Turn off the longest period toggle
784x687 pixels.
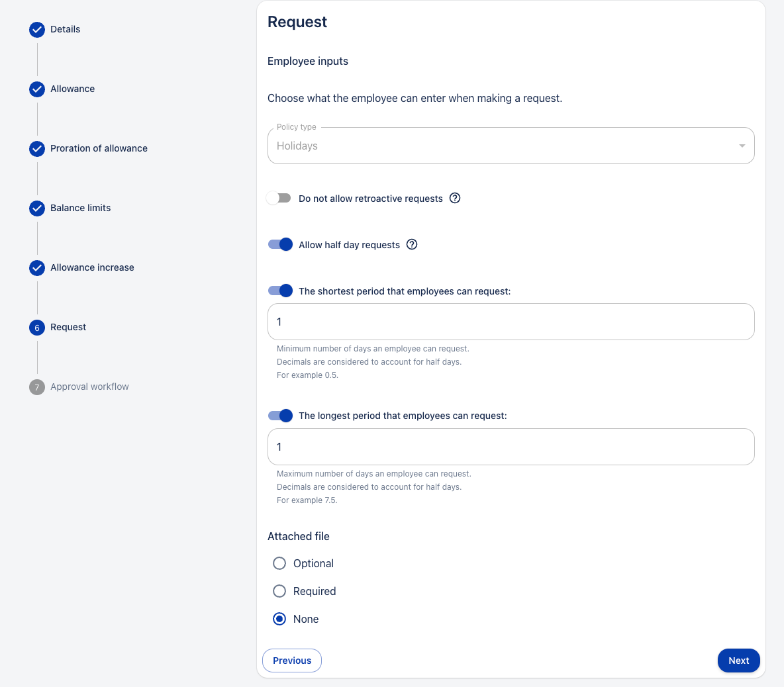coord(280,416)
